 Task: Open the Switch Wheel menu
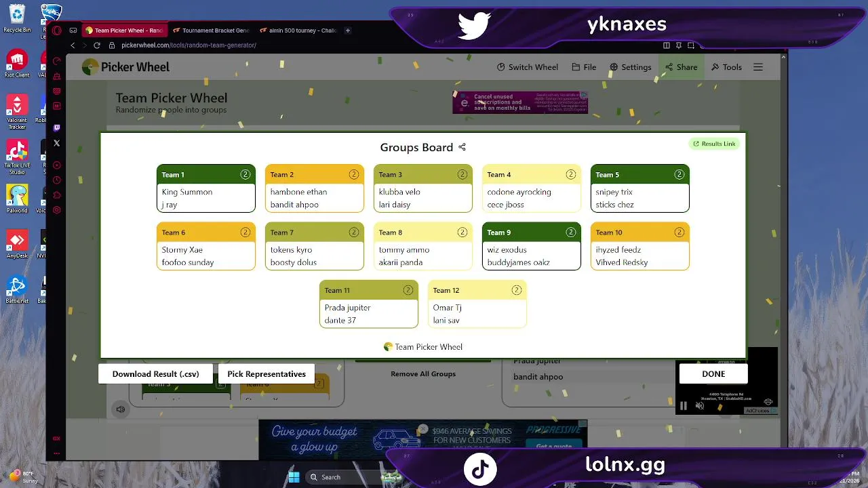tap(527, 67)
